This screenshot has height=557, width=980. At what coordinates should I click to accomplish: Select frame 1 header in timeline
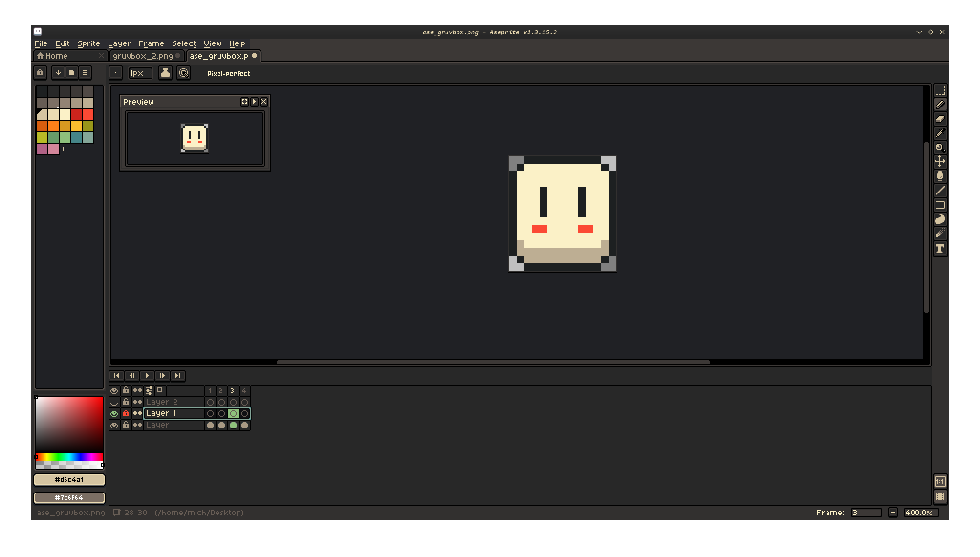pos(210,391)
